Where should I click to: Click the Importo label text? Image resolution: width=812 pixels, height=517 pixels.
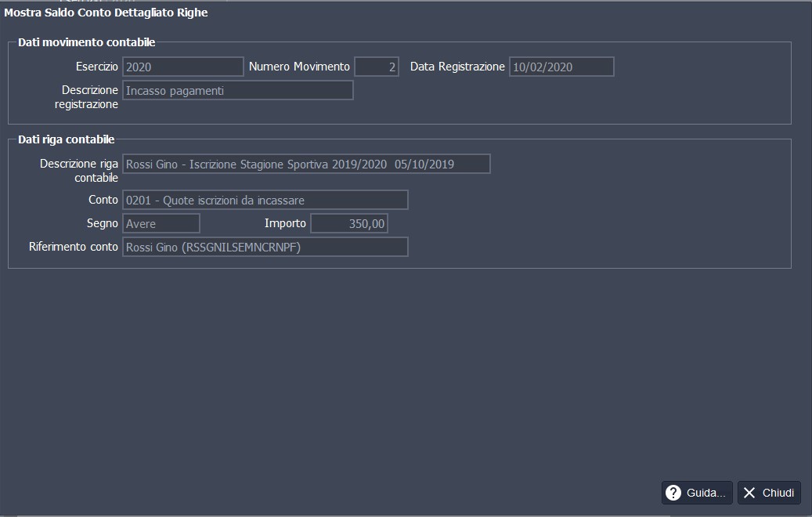click(x=285, y=223)
